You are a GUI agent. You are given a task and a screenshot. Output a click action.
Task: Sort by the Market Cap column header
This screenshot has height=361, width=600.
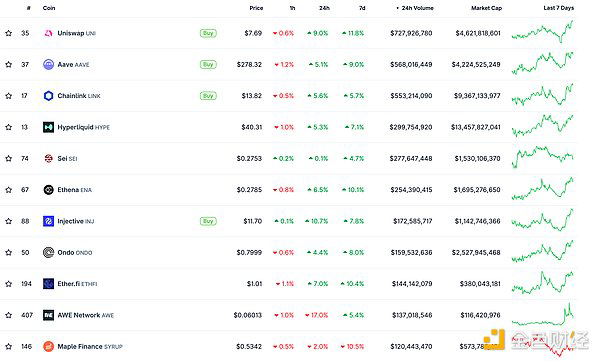486,8
